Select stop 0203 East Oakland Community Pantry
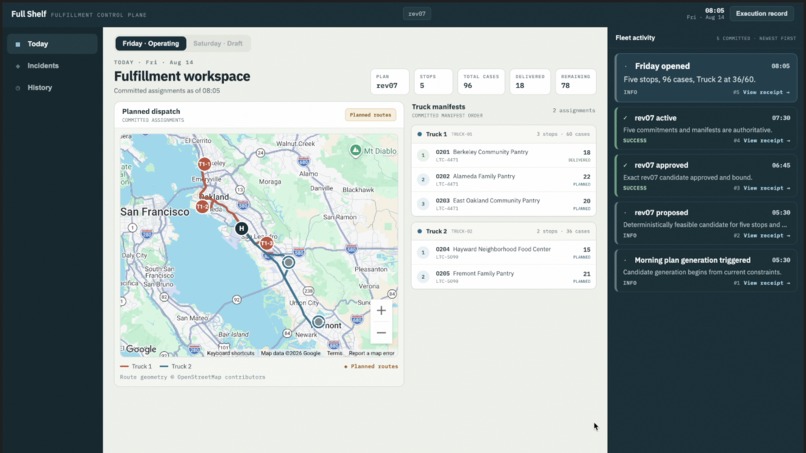Image resolution: width=806 pixels, height=453 pixels. click(504, 204)
